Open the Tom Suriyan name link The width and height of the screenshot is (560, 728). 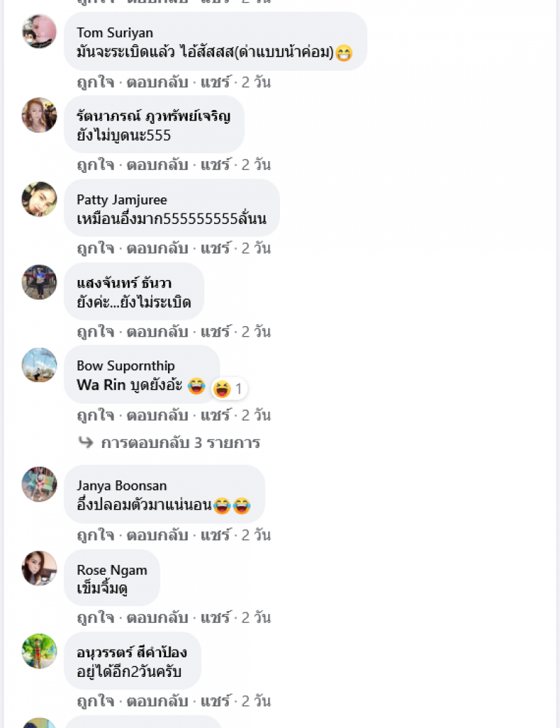click(x=115, y=33)
